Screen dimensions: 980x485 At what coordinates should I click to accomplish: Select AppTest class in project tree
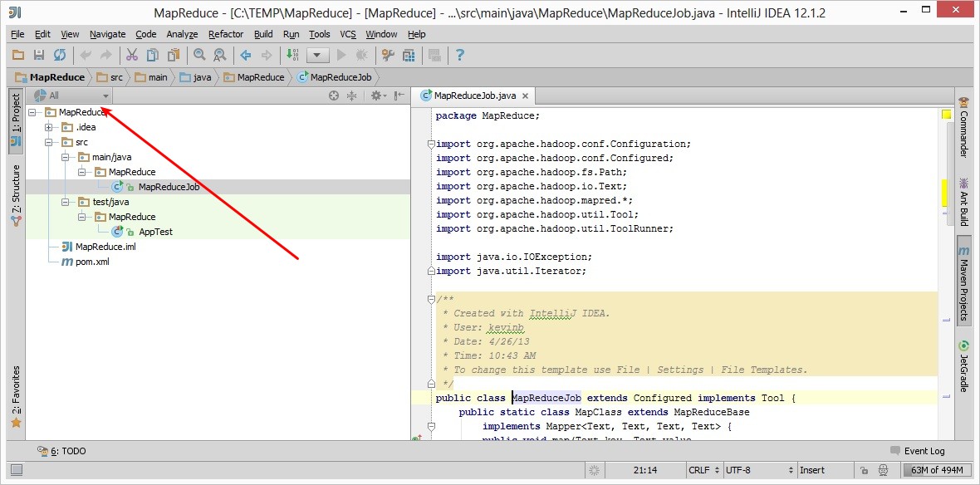point(155,232)
